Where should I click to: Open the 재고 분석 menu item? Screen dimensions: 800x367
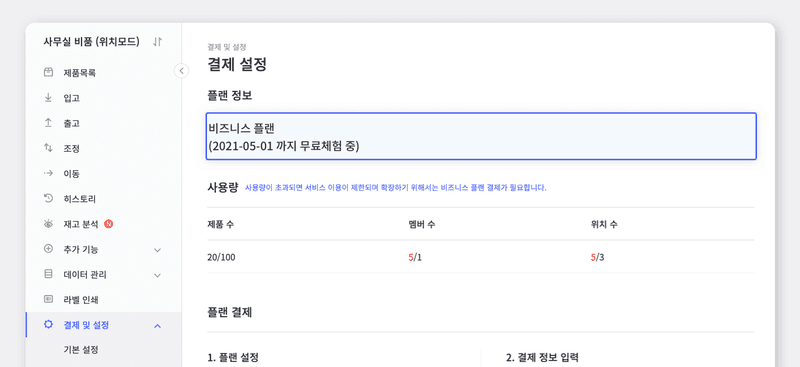(x=81, y=224)
